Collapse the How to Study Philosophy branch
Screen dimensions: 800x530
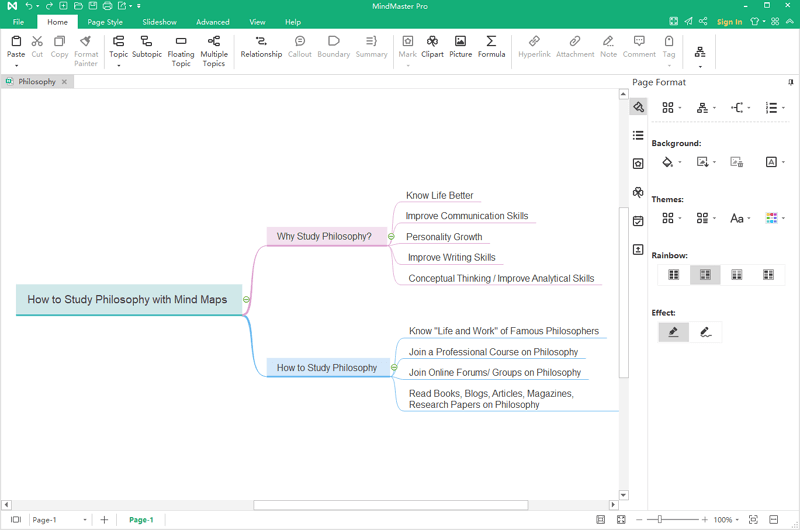coord(394,368)
